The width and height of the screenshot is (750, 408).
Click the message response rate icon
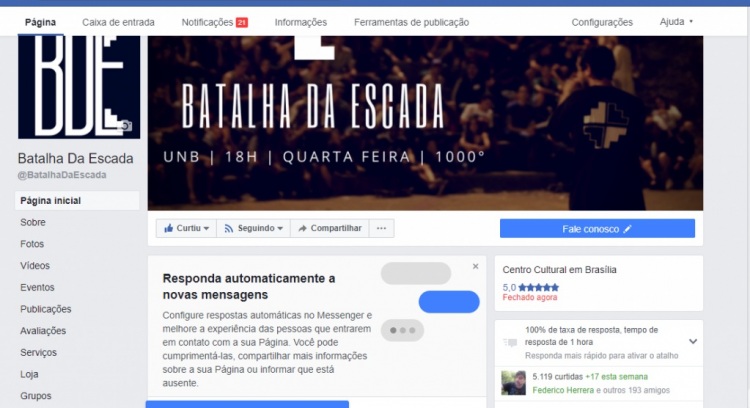tap(510, 342)
